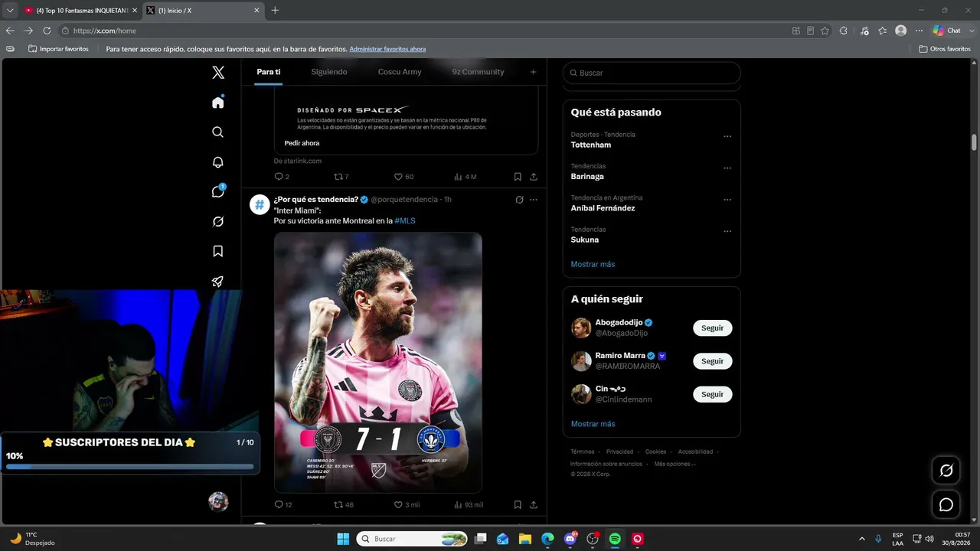The height and width of the screenshot is (551, 980).
Task: Follow Abogadodijo
Action: pos(713,328)
